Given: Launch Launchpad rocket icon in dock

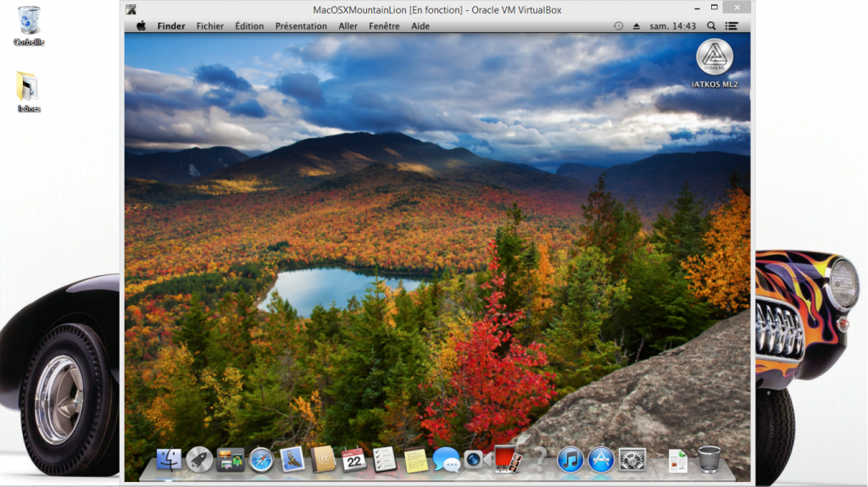Looking at the screenshot, I should (199, 460).
